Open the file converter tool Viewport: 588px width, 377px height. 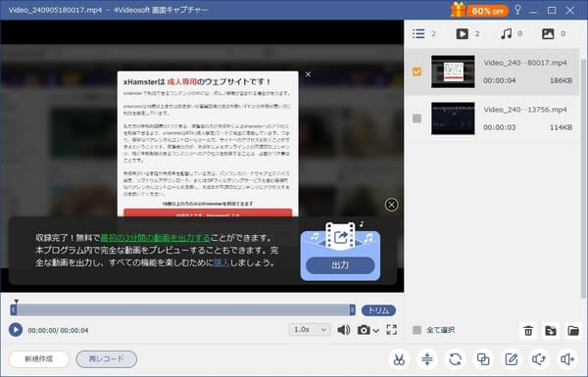click(x=456, y=359)
